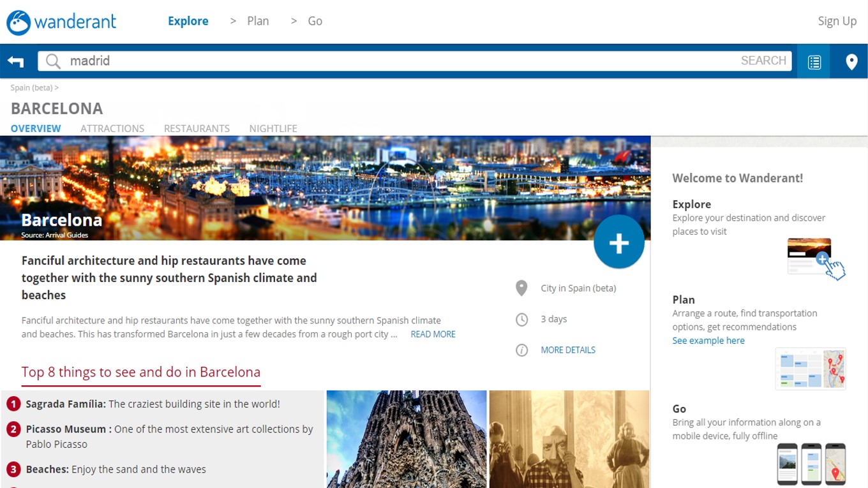Image resolution: width=868 pixels, height=488 pixels.
Task: Open the Sagrada Família photo thumbnail
Action: pyautogui.click(x=407, y=439)
